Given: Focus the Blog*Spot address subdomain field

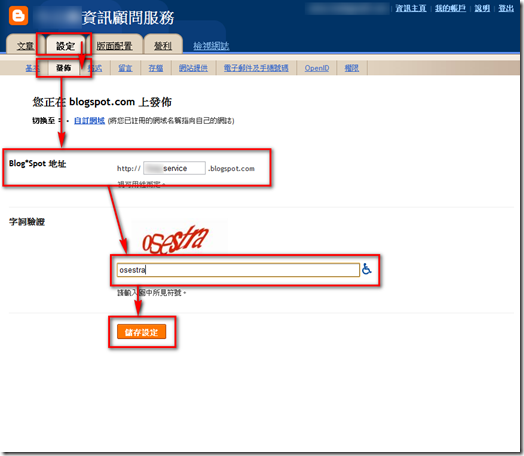Looking at the screenshot, I should [x=174, y=168].
